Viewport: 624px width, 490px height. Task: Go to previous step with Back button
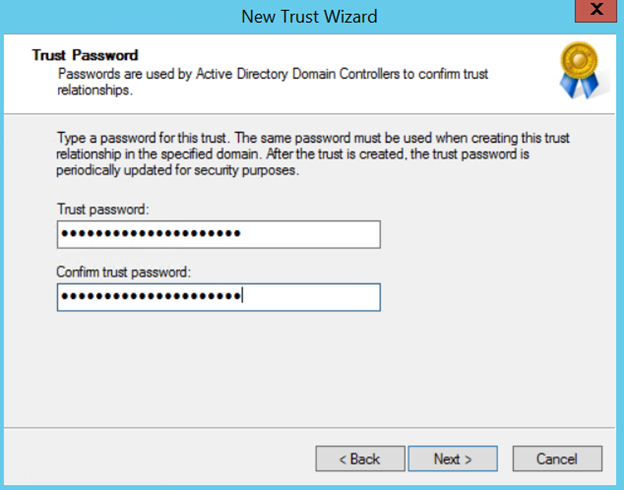pyautogui.click(x=360, y=459)
